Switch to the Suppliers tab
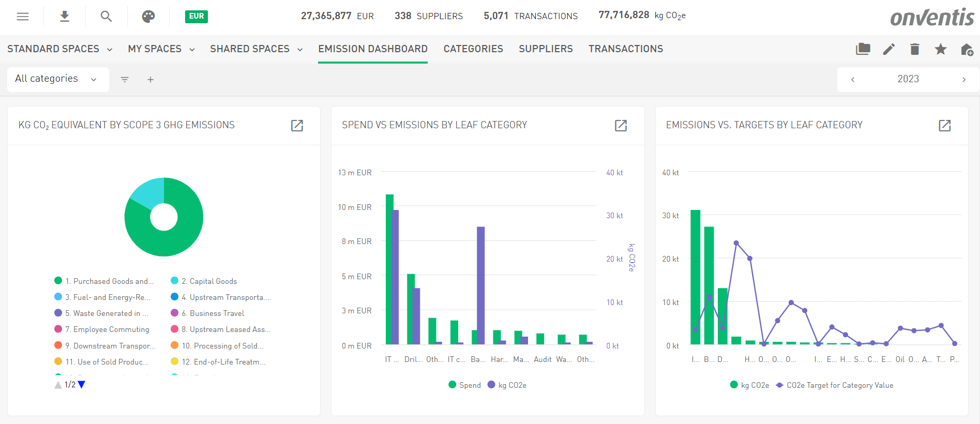 point(546,49)
